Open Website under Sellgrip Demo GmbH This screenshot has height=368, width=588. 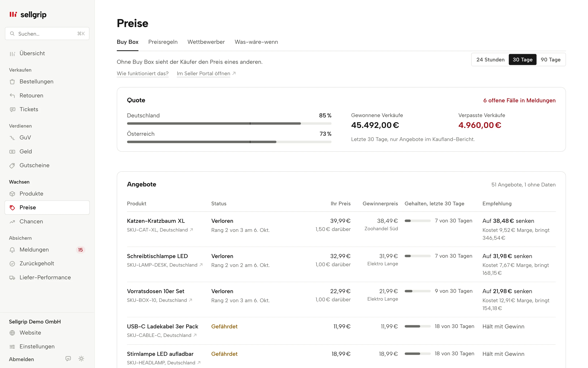pyautogui.click(x=47, y=333)
